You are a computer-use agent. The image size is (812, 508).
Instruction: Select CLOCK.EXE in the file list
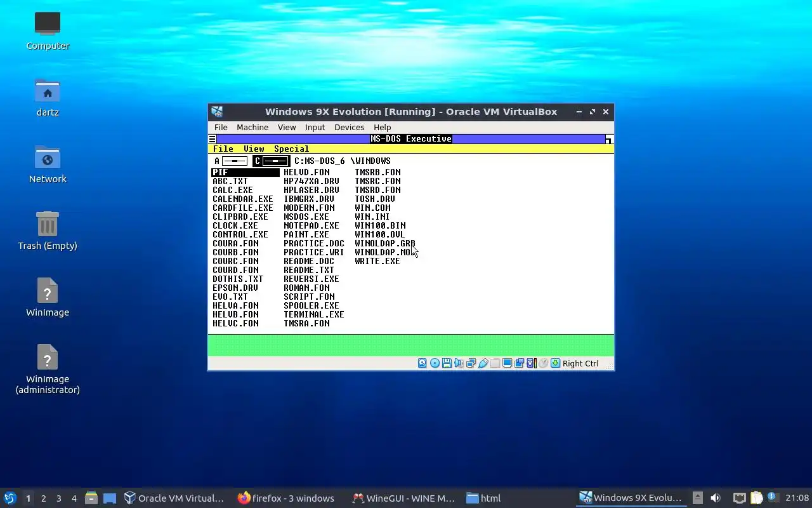point(235,225)
